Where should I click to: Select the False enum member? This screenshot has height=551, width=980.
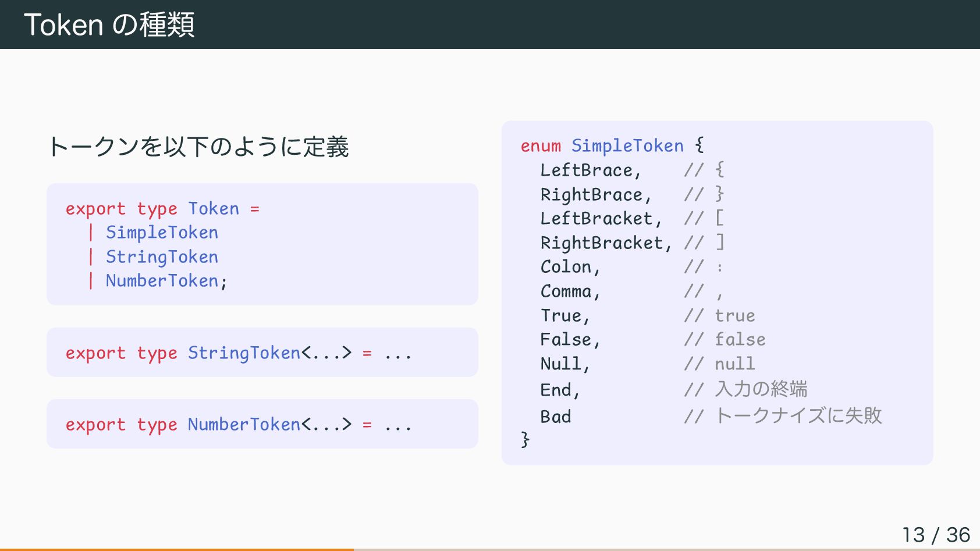[566, 339]
